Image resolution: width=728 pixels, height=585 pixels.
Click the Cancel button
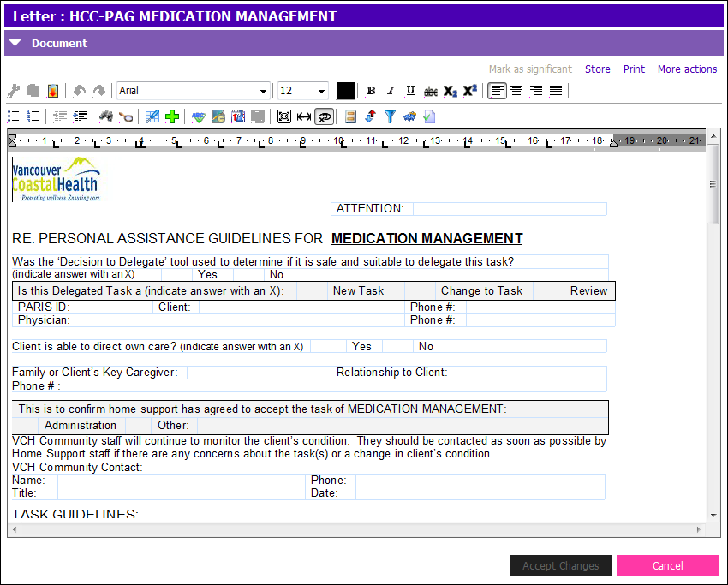[x=668, y=565]
